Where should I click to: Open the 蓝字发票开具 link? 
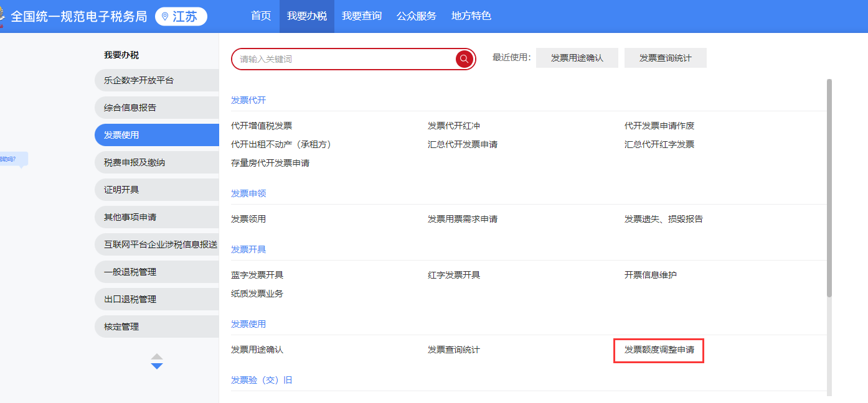tap(257, 275)
